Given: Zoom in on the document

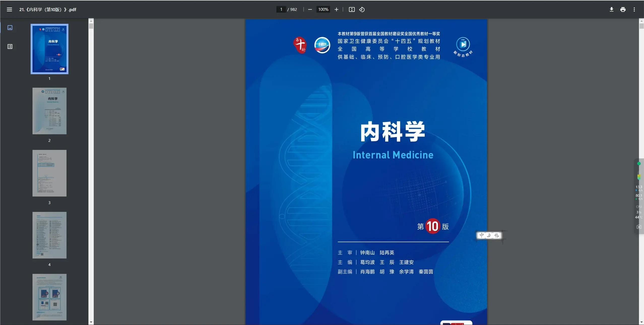Looking at the screenshot, I should pyautogui.click(x=336, y=9).
